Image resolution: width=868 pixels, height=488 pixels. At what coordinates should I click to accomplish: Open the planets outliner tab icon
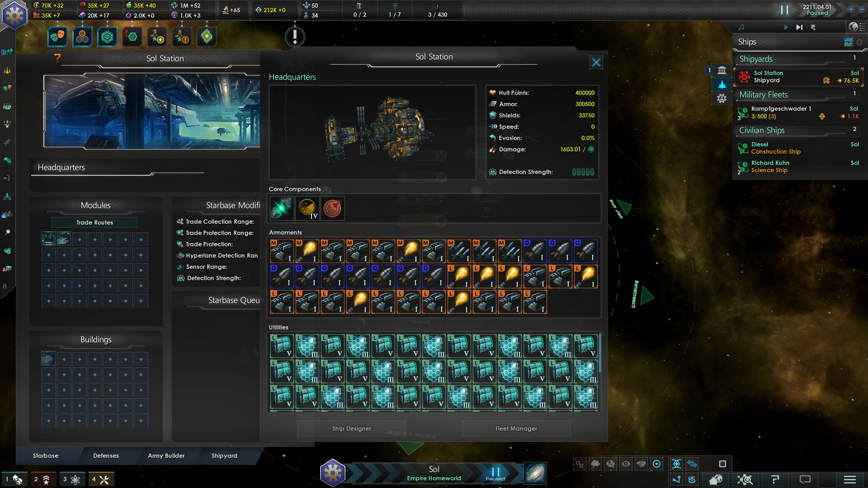722,70
